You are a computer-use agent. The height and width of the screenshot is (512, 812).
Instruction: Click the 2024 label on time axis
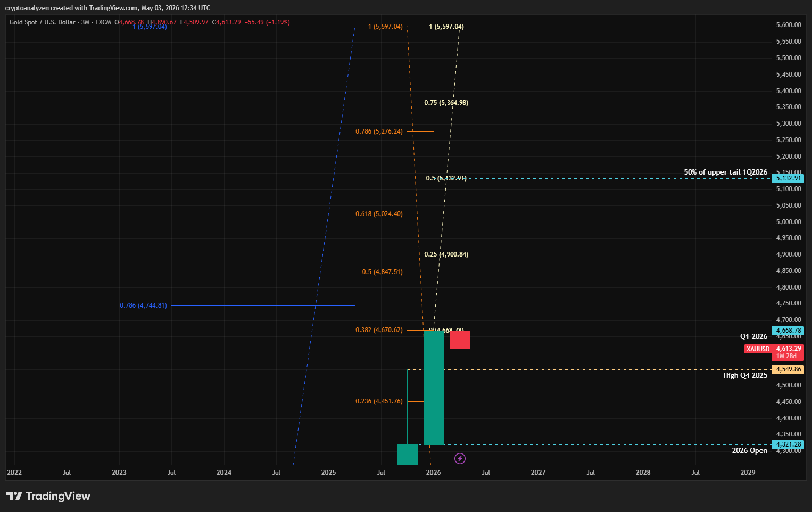coord(224,473)
